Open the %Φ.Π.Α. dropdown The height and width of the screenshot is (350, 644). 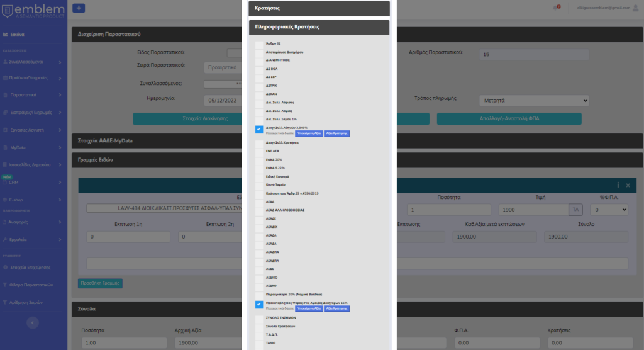(x=608, y=209)
